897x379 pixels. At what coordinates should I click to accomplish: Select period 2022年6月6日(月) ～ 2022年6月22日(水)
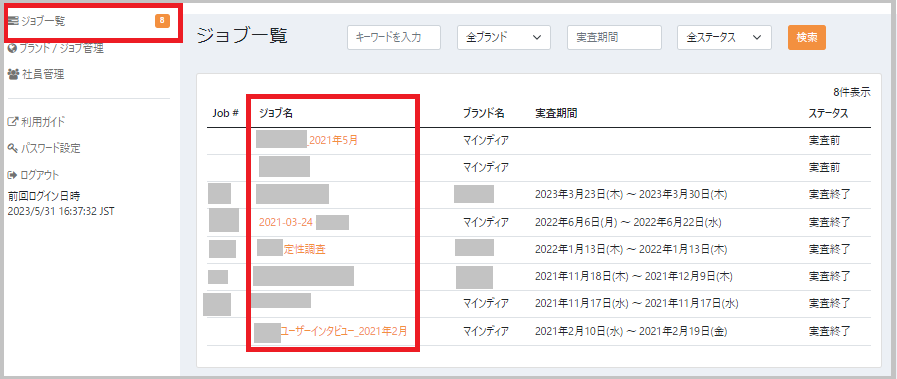(x=628, y=222)
